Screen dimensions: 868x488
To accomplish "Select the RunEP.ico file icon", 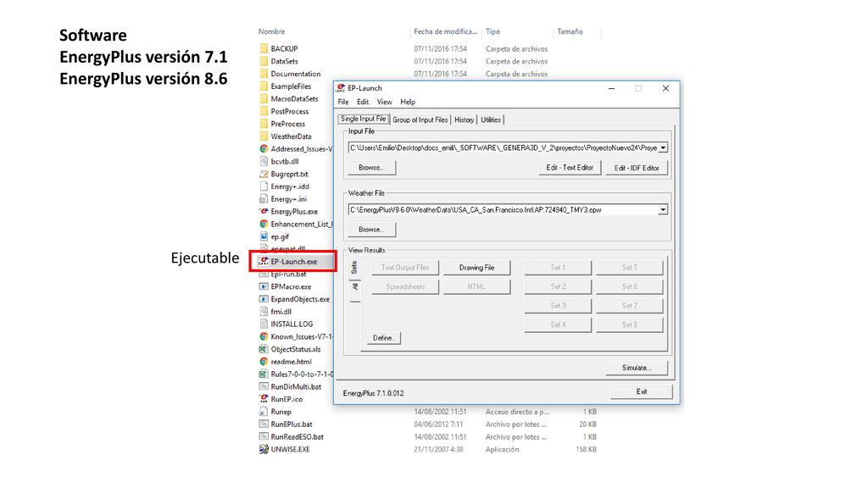I will tap(264, 399).
